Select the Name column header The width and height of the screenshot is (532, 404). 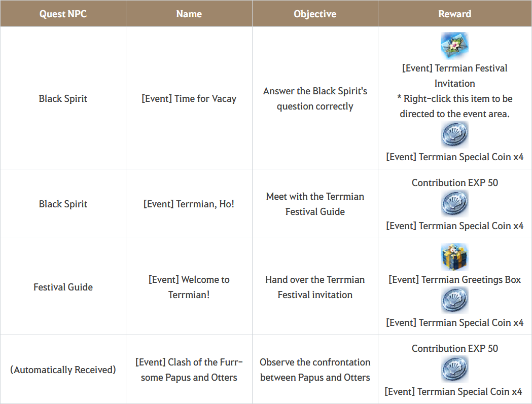189,14
